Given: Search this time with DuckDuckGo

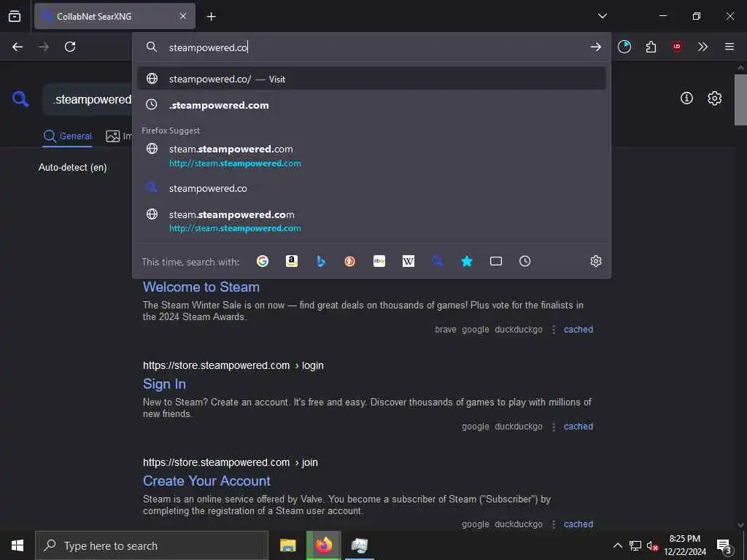Looking at the screenshot, I should click(x=349, y=261).
